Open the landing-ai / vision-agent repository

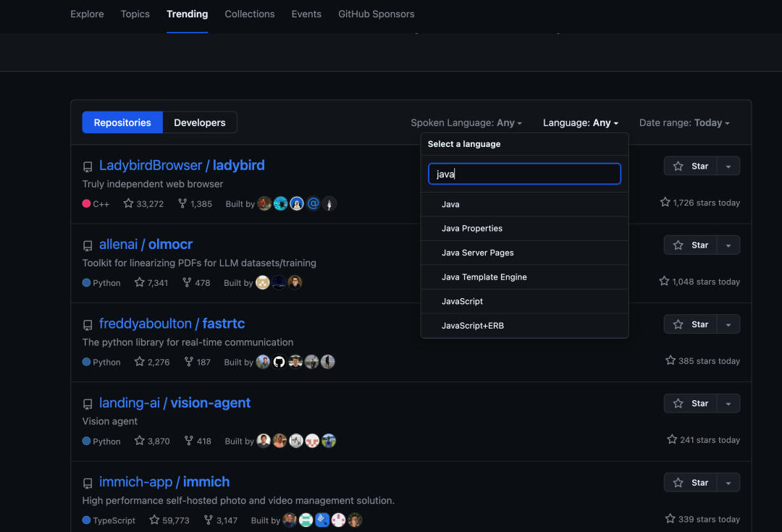tap(175, 403)
